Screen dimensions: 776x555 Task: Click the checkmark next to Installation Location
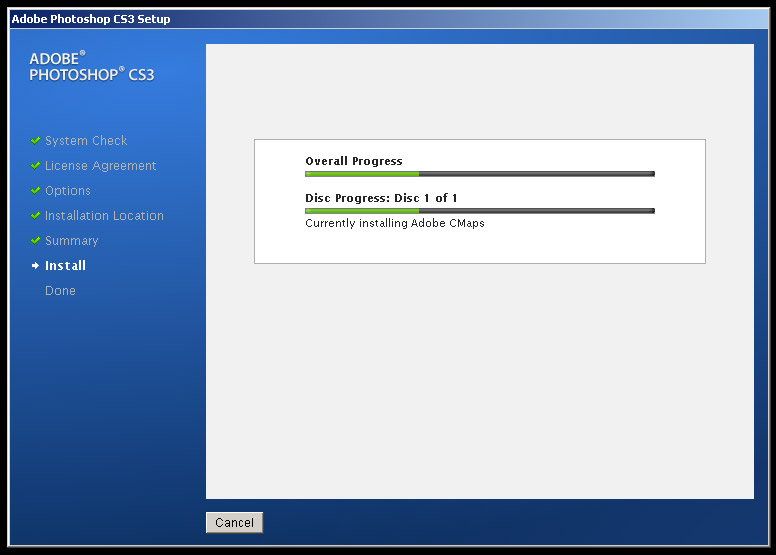[x=35, y=215]
